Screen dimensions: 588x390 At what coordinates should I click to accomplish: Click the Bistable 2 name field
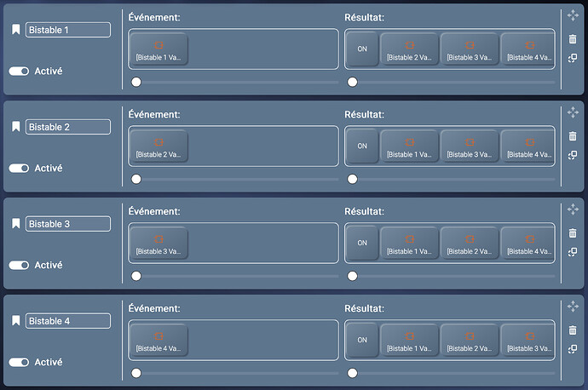(x=68, y=127)
